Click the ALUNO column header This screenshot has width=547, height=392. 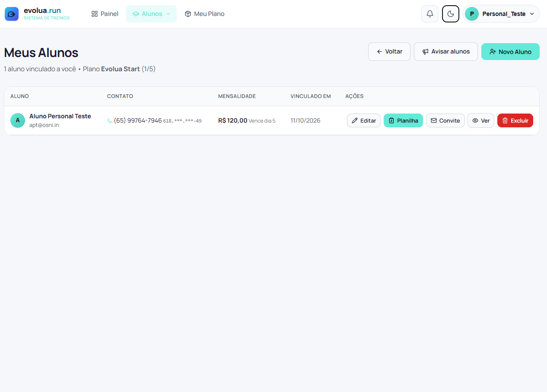(x=19, y=96)
